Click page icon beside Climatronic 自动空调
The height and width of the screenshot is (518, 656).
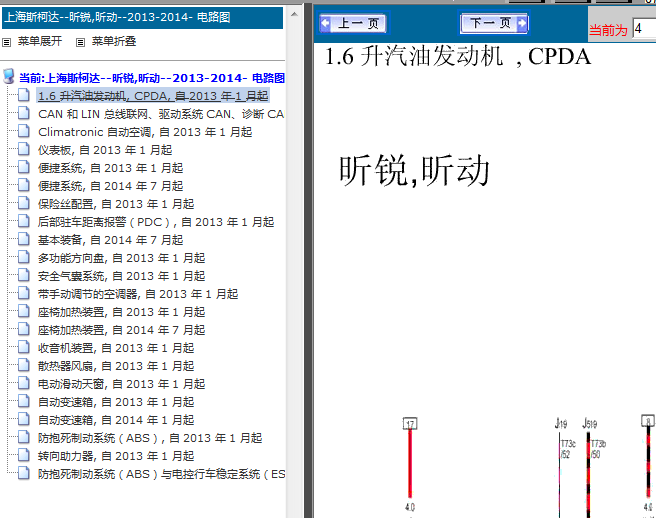(24, 131)
